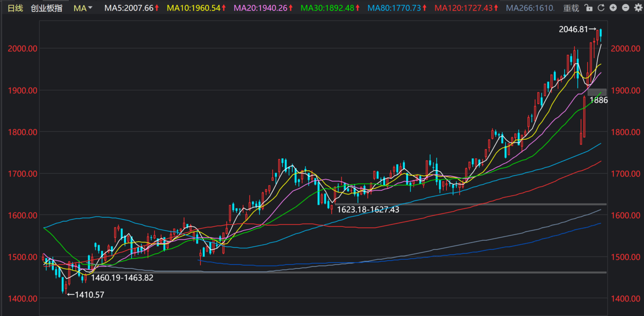Screen dimensions: 644x316
Task: Open chart settings gear icon
Action: [x=637, y=8]
